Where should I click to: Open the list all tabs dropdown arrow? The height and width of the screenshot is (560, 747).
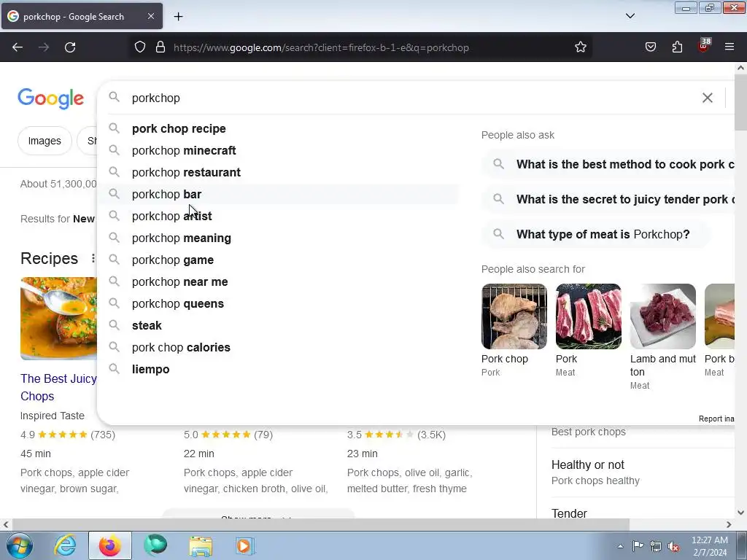[630, 16]
